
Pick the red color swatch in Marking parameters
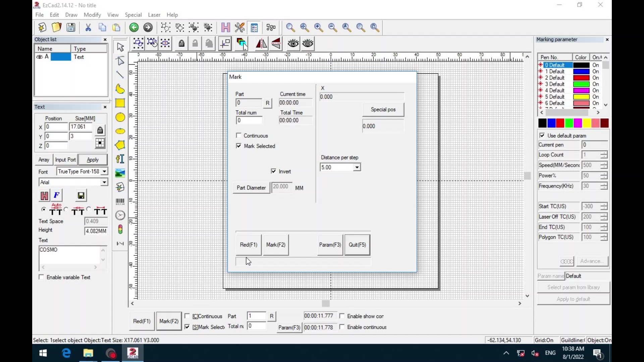(x=560, y=123)
